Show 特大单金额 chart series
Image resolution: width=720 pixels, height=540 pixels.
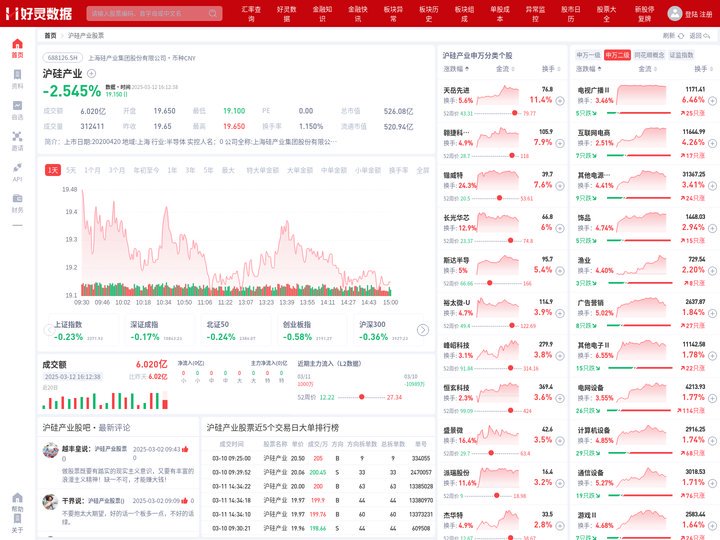point(262,170)
